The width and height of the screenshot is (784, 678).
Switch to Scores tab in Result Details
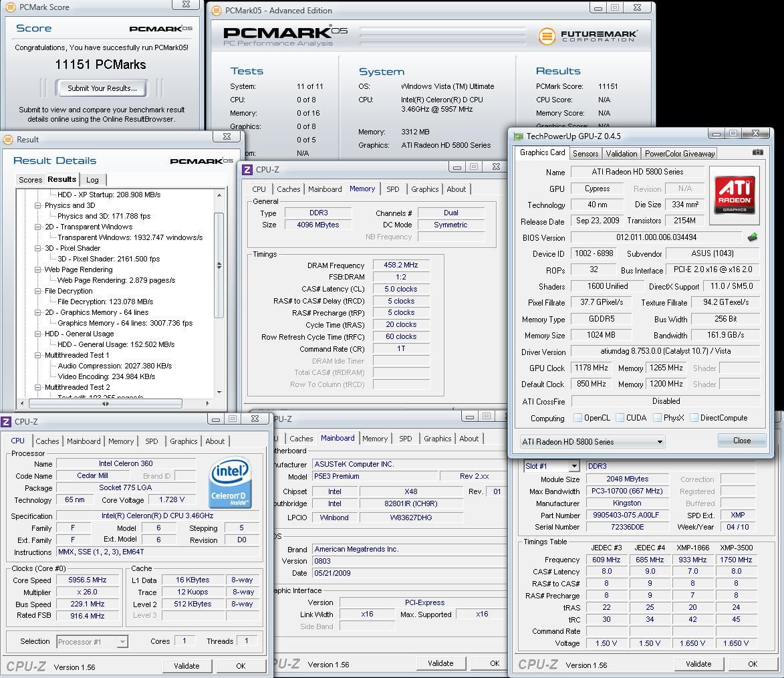(x=31, y=180)
